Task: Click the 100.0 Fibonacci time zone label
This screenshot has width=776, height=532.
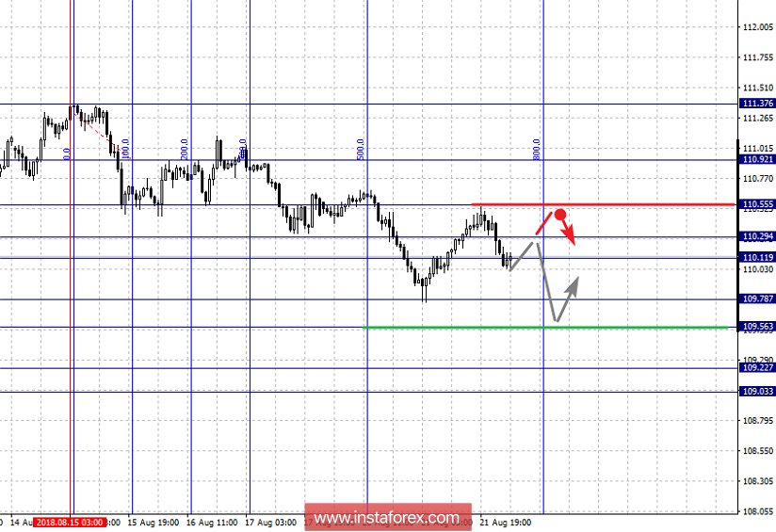Action: click(x=125, y=150)
